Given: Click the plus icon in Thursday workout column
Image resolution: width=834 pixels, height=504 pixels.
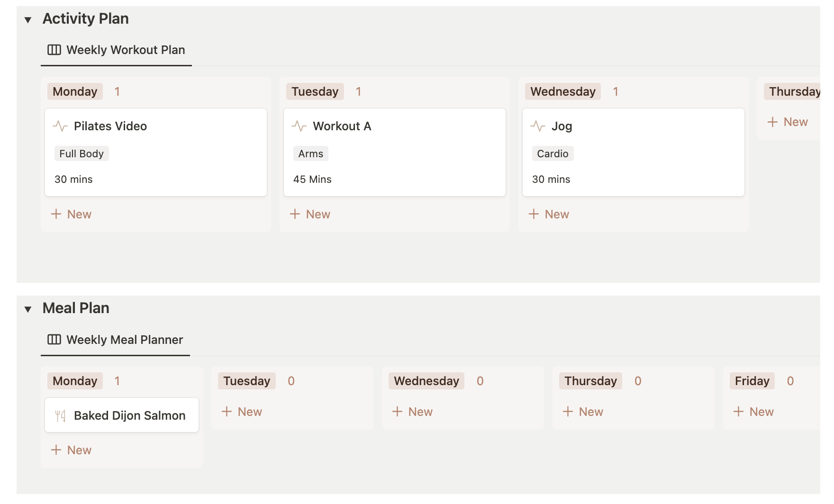Looking at the screenshot, I should click(773, 121).
